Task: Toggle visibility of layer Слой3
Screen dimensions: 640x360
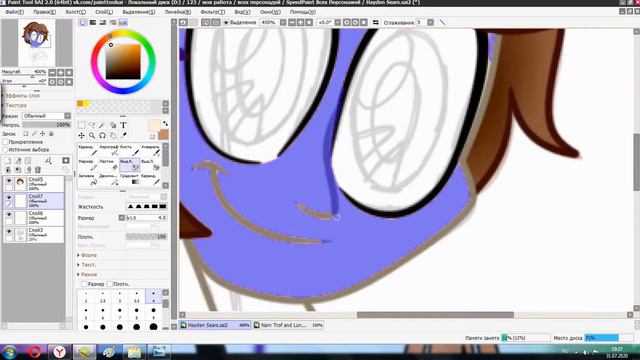Action: (x=9, y=231)
